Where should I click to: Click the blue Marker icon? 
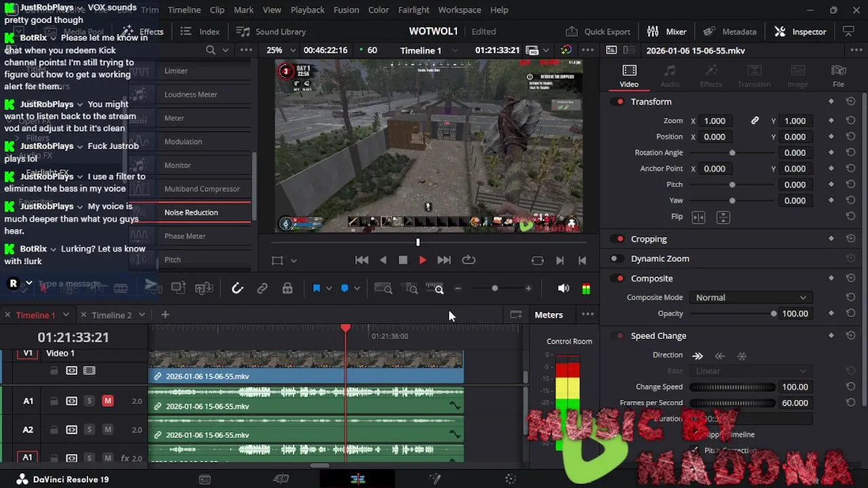pyautogui.click(x=344, y=289)
